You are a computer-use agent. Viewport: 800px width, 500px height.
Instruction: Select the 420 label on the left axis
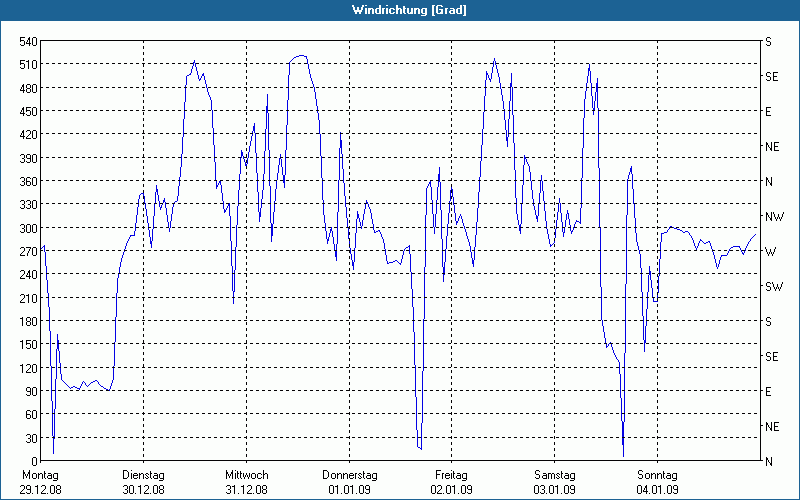(28, 135)
